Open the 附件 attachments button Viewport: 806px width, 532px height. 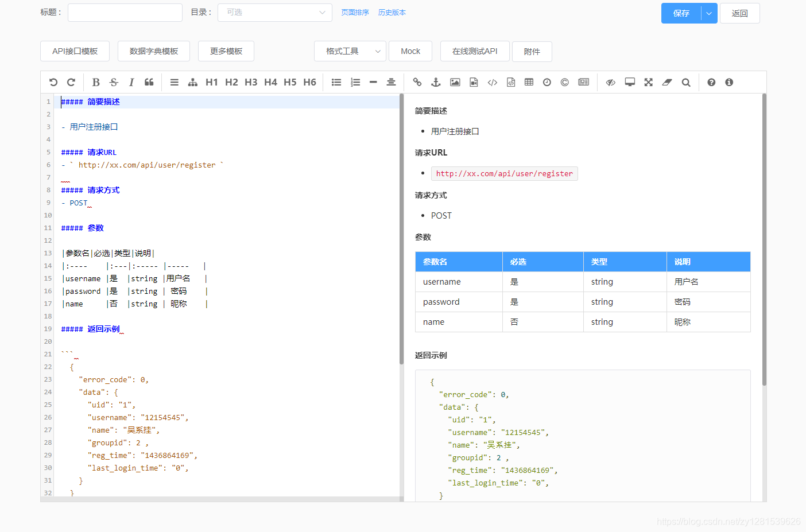(532, 52)
